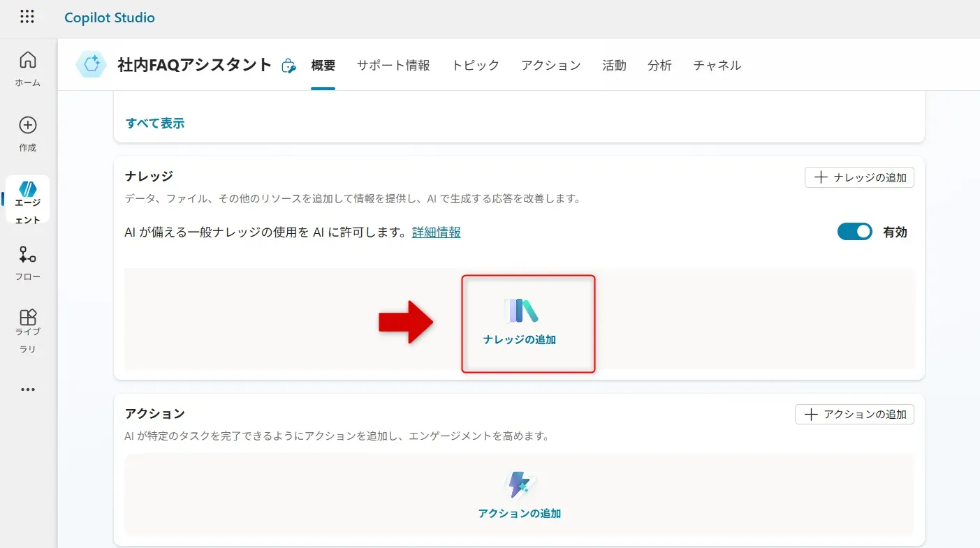This screenshot has height=548, width=980.
Task: Open ライブラリ in the left sidebar
Action: (x=28, y=329)
